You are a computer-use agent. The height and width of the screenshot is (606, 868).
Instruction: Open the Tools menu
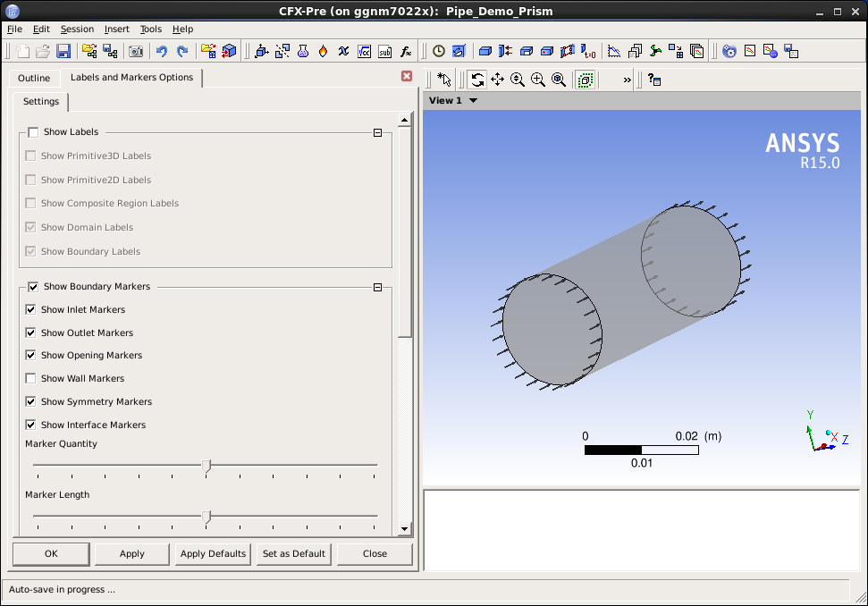pos(150,29)
